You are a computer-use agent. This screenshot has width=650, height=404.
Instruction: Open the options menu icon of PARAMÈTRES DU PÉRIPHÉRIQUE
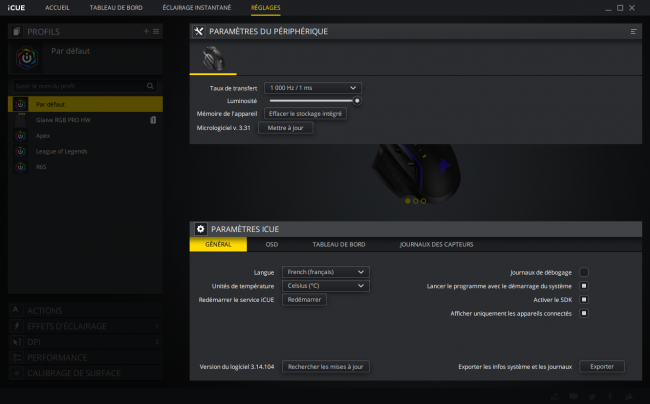tap(633, 31)
